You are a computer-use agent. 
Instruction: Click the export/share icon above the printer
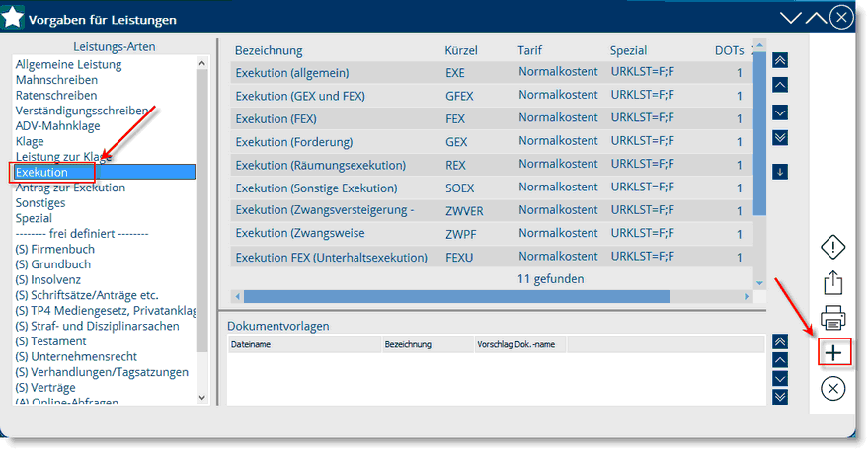[833, 282]
